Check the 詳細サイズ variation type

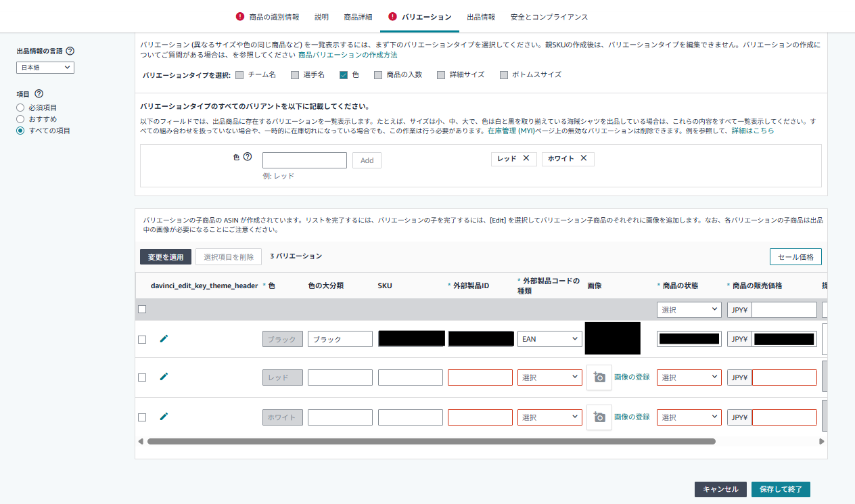pos(441,75)
